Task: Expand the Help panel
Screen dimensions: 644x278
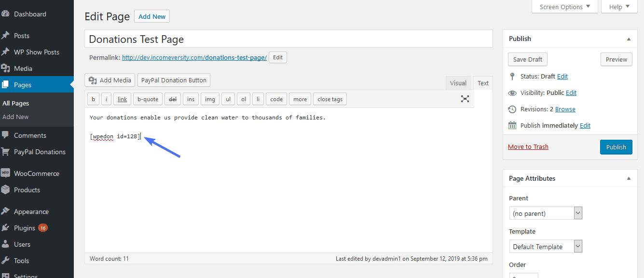Action: [619, 7]
